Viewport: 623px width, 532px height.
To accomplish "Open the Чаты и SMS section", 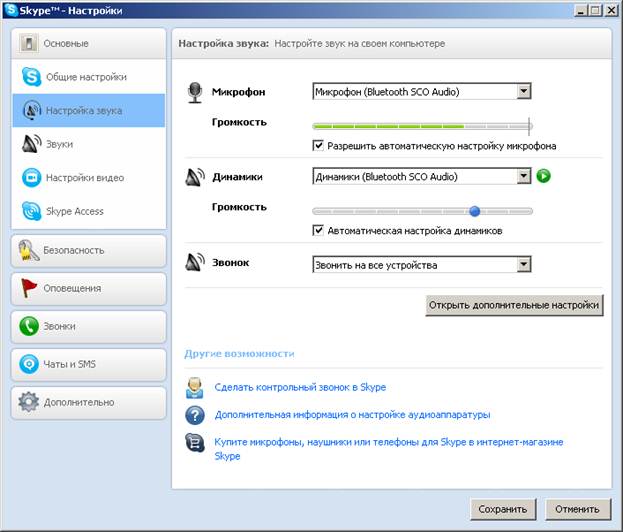I will click(89, 364).
